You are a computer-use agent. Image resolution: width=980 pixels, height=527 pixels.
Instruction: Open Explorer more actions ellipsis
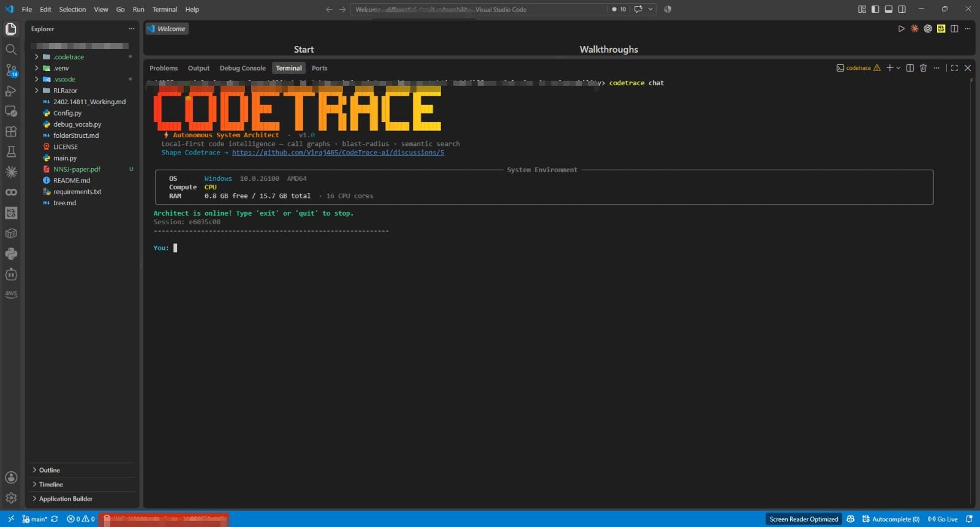tap(131, 29)
